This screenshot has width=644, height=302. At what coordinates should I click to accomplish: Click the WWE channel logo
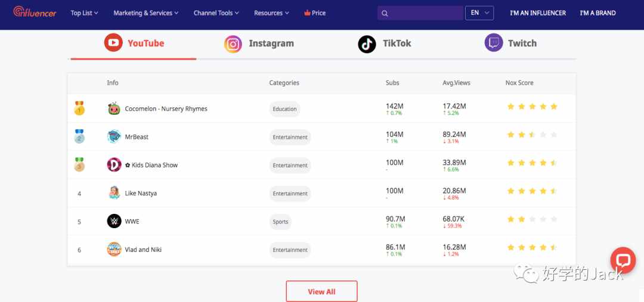click(x=114, y=221)
